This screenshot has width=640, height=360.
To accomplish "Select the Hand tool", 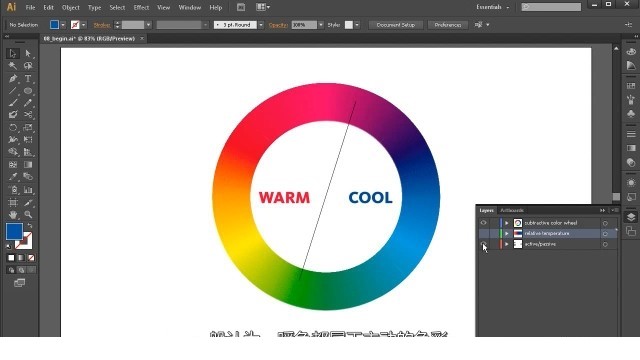I will click(13, 215).
